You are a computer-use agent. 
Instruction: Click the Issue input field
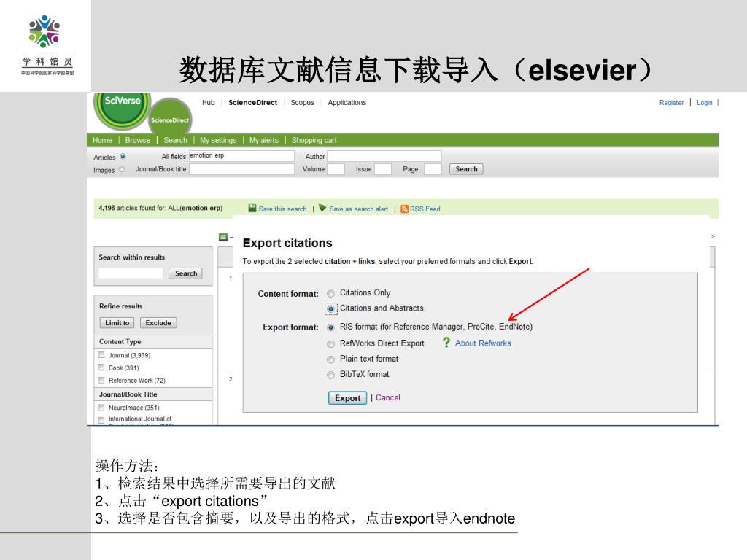pos(383,169)
